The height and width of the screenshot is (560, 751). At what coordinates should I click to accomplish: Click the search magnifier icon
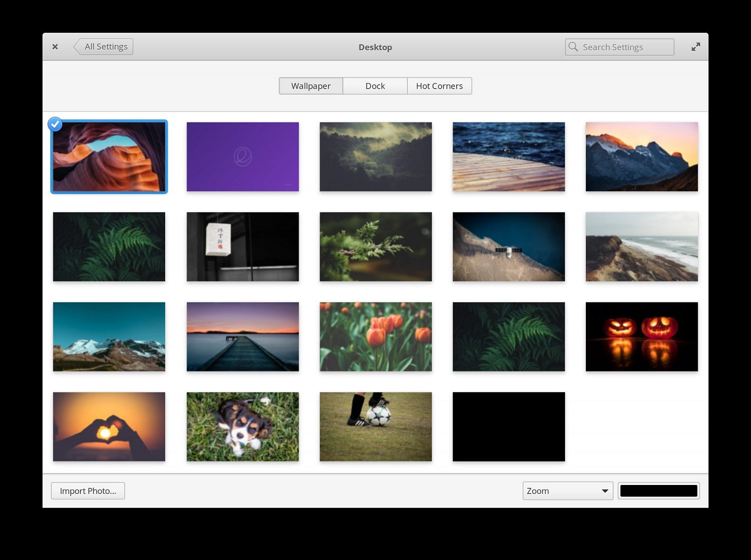click(574, 47)
